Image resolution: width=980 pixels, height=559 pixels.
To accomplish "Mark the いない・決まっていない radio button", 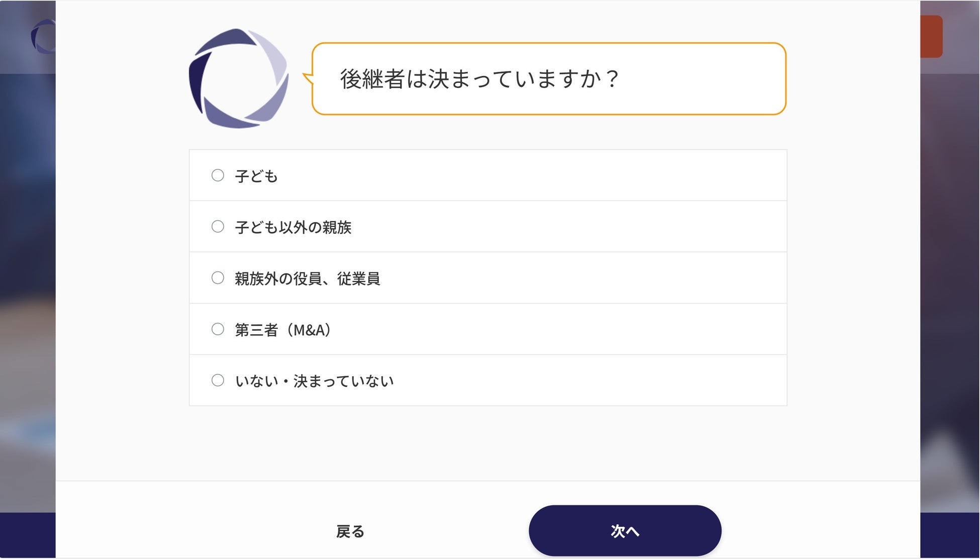I will point(218,381).
